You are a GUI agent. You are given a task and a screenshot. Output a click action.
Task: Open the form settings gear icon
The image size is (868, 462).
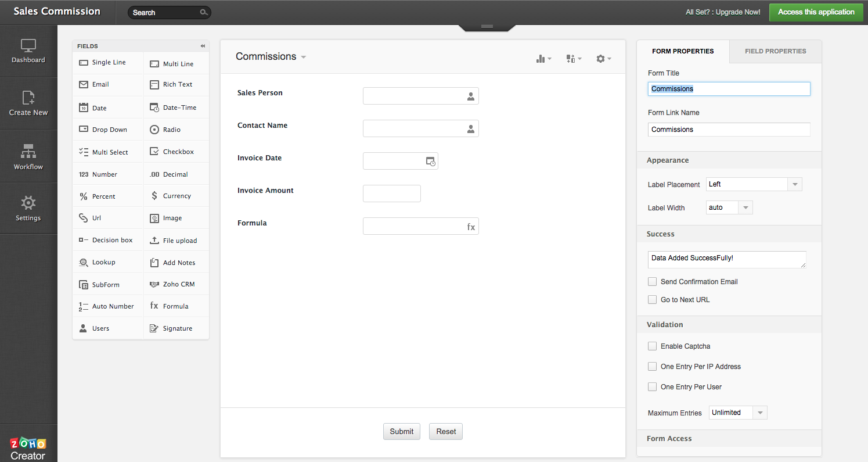pyautogui.click(x=600, y=58)
